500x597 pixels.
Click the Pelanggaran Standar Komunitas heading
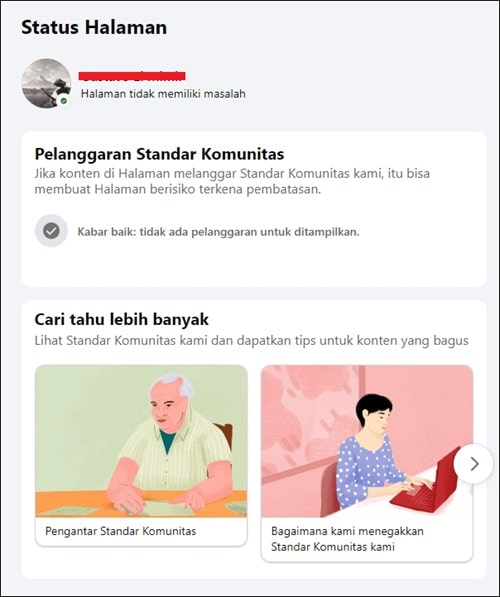click(159, 154)
